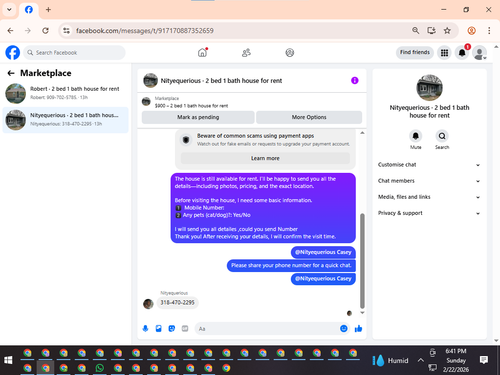Image resolution: width=500 pixels, height=375 pixels.
Task: Open the emoji picker in message box
Action: pyautogui.click(x=344, y=329)
